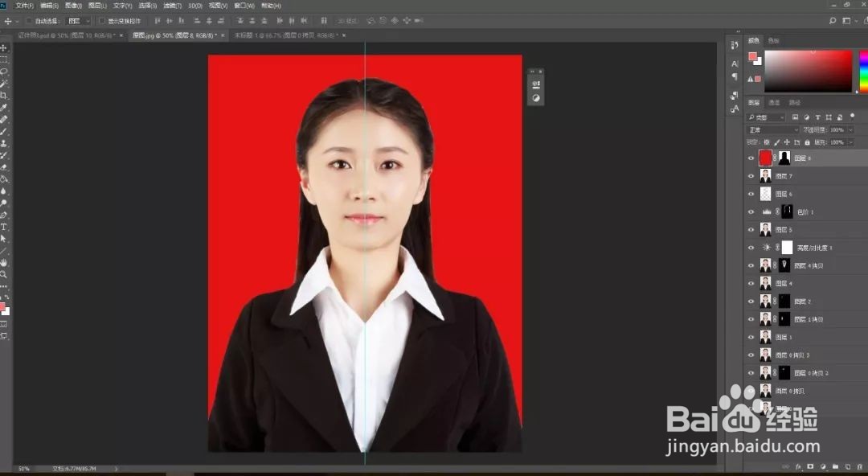Screen dimensions: 868x476
Task: Select the Magic Wand tool
Action: [x=4, y=84]
